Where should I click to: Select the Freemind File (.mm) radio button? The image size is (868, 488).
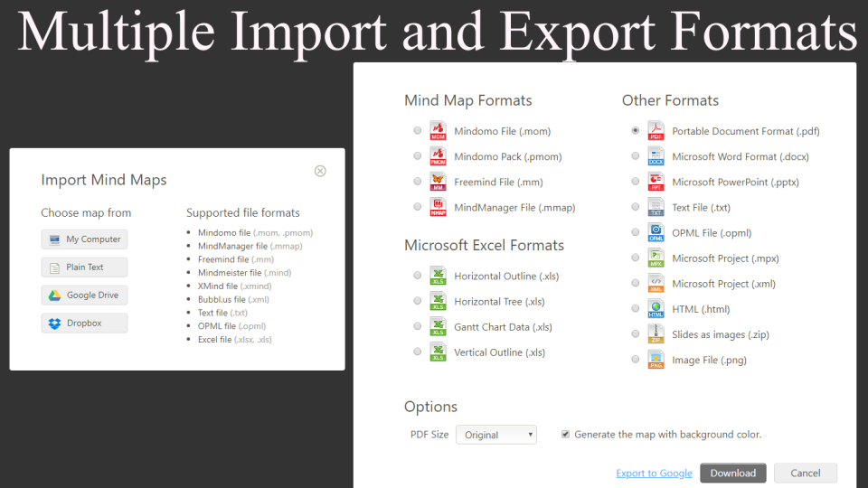[x=418, y=182]
